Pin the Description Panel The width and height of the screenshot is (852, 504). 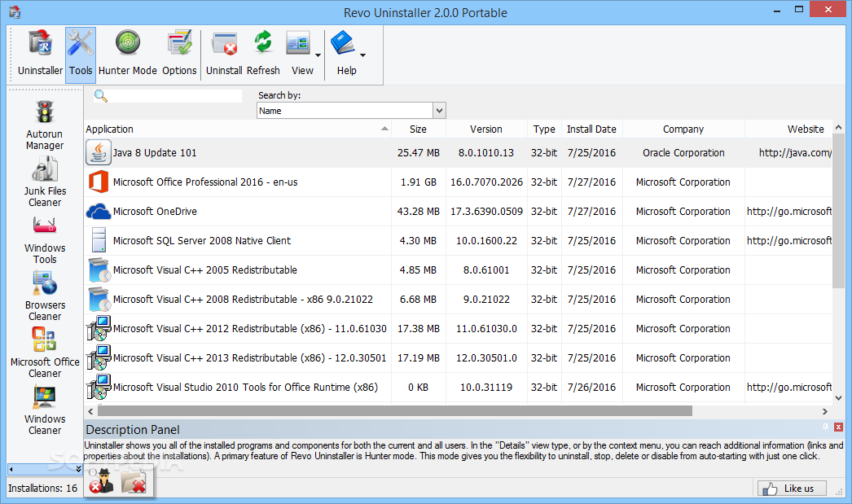pos(825,427)
